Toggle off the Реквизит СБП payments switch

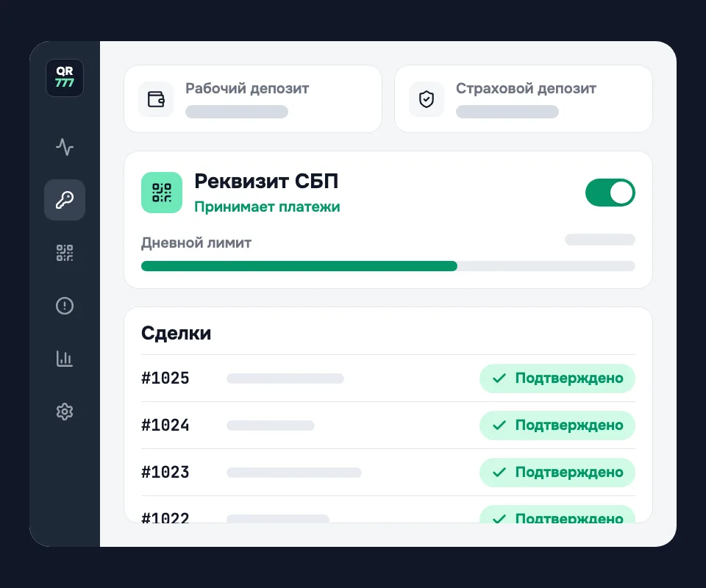tap(610, 193)
